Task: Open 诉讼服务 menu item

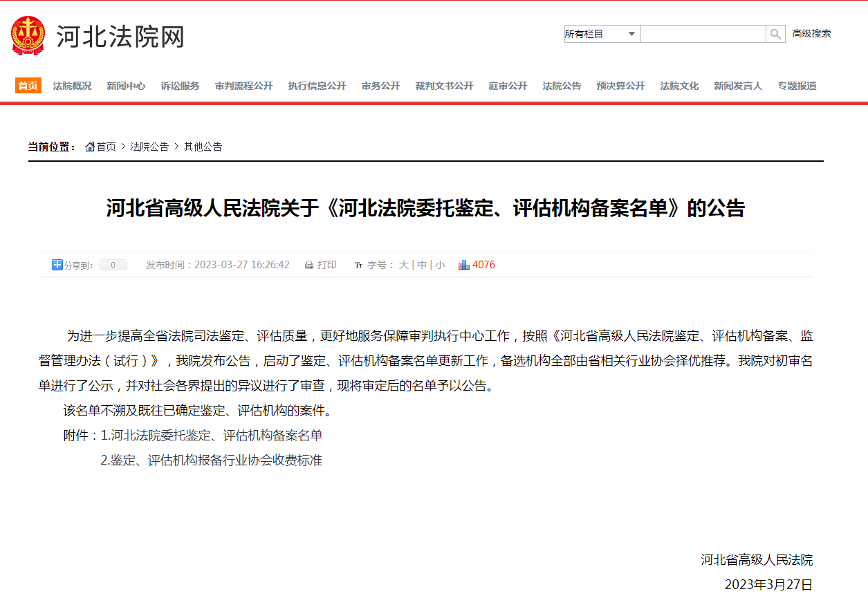Action: coord(180,86)
